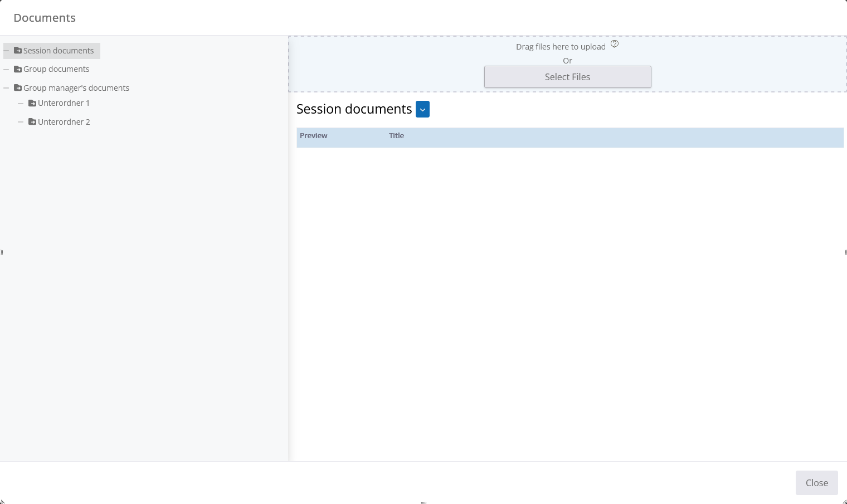Click folder icon beside Unterordner 2

(x=32, y=122)
